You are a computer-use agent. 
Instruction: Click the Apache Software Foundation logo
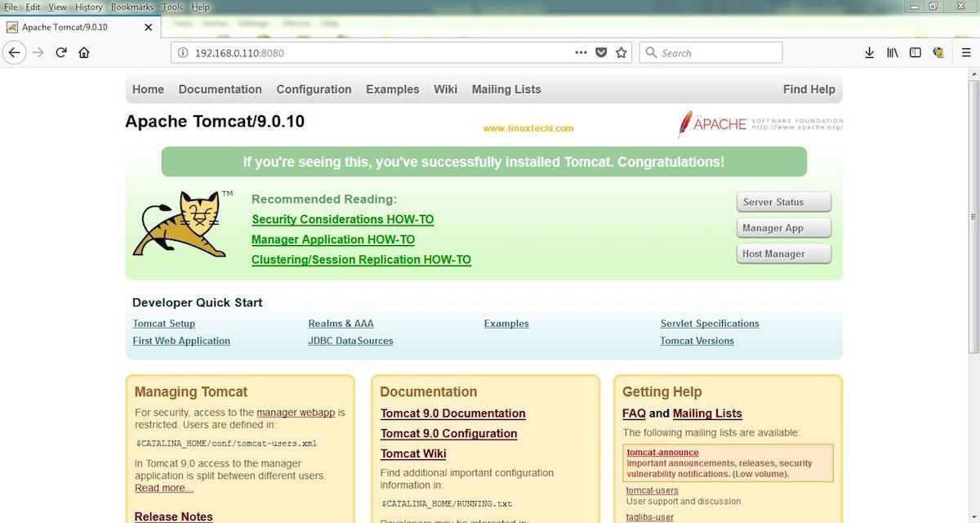point(759,124)
